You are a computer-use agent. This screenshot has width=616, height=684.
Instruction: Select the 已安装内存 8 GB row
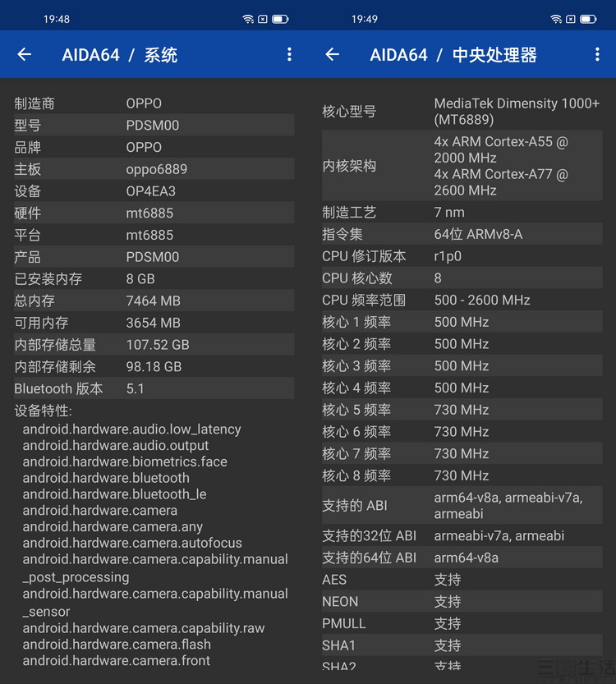click(x=154, y=278)
